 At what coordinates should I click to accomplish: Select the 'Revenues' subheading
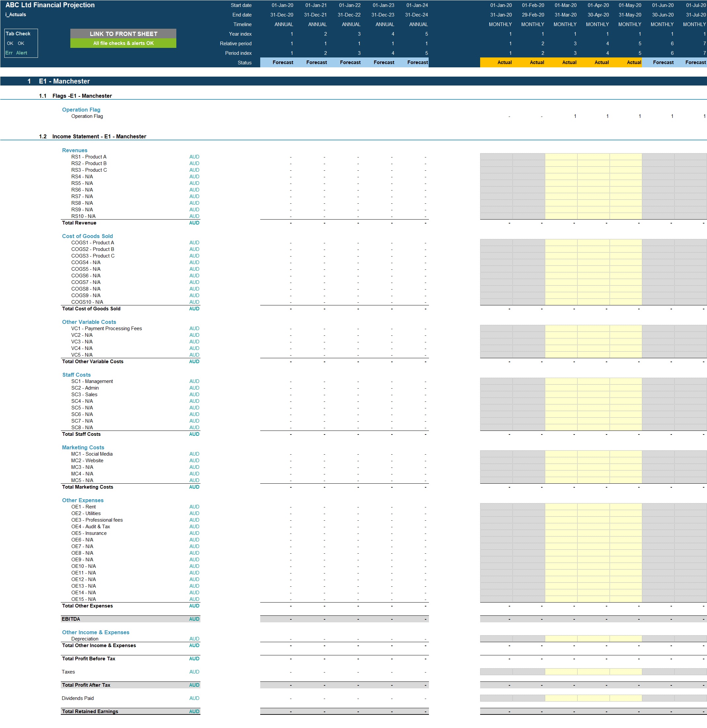(x=75, y=150)
